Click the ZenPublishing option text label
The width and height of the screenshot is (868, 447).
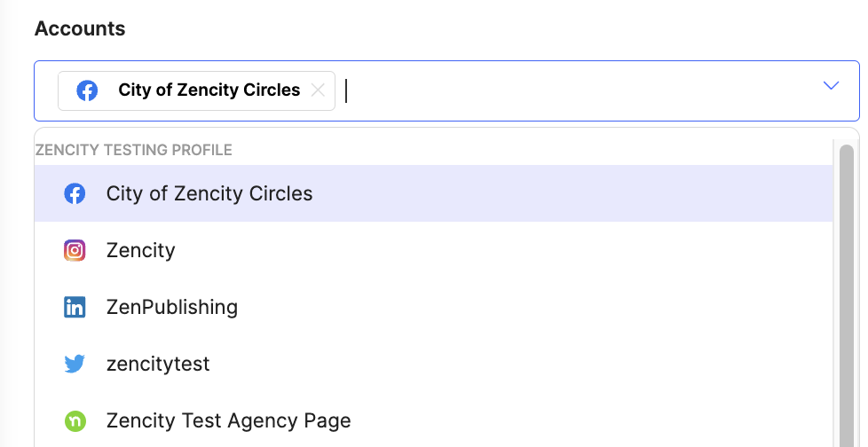tap(171, 307)
